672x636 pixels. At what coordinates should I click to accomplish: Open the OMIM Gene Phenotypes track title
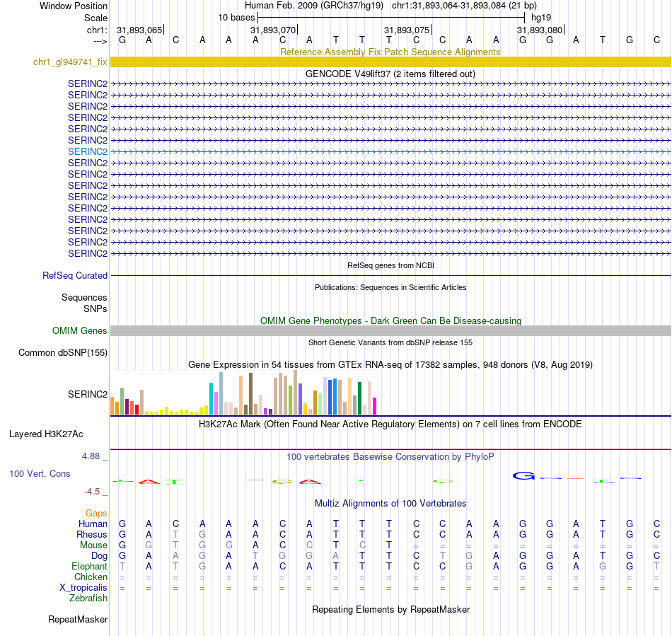tap(390, 320)
